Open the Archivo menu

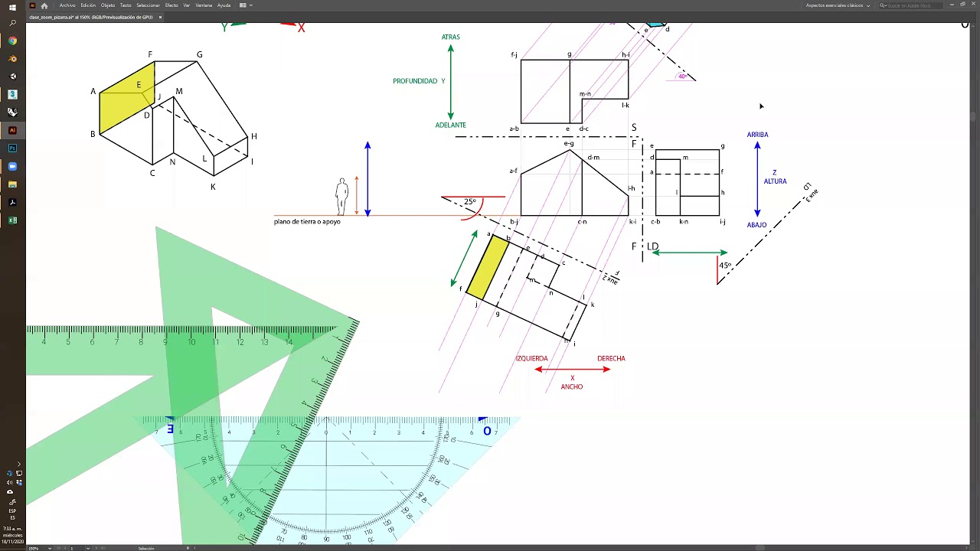(x=67, y=5)
